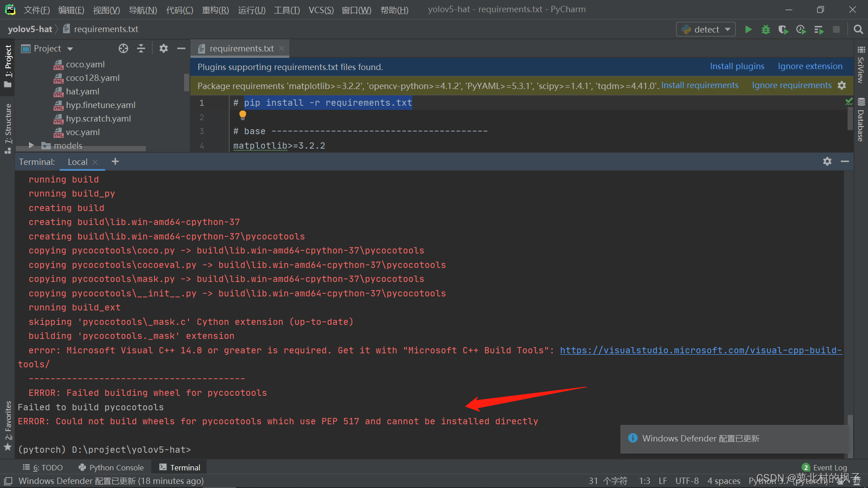Click the cursor position 1:3 indicator
868x488 pixels.
[645, 481]
